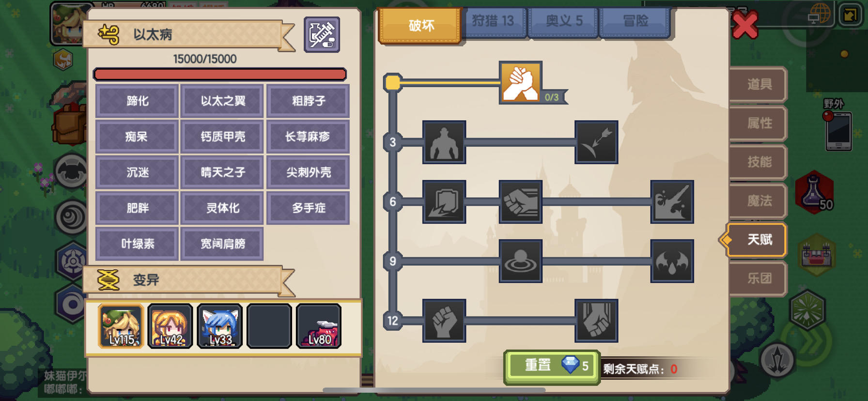Open the 技能 side menu

758,162
